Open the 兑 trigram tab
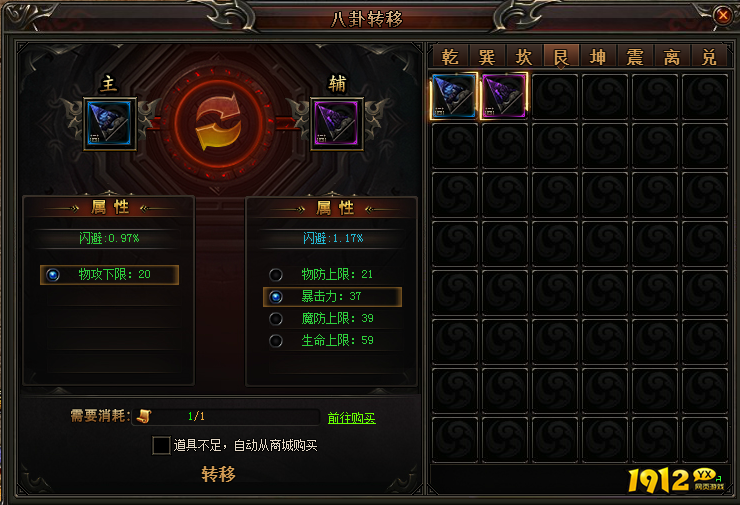Image resolution: width=740 pixels, height=505 pixels. click(709, 57)
